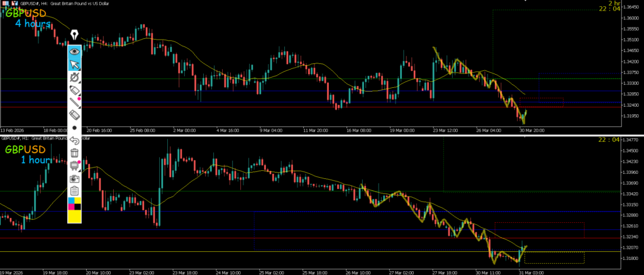Take a screenshot with the camera icon

[75, 178]
